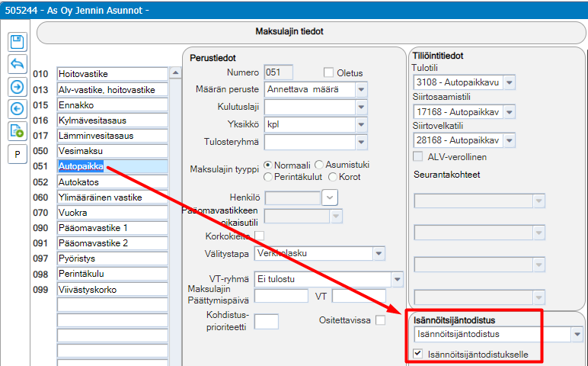Open the Välitystapa dropdown
Screen dimensions: 588x366
tap(379, 254)
